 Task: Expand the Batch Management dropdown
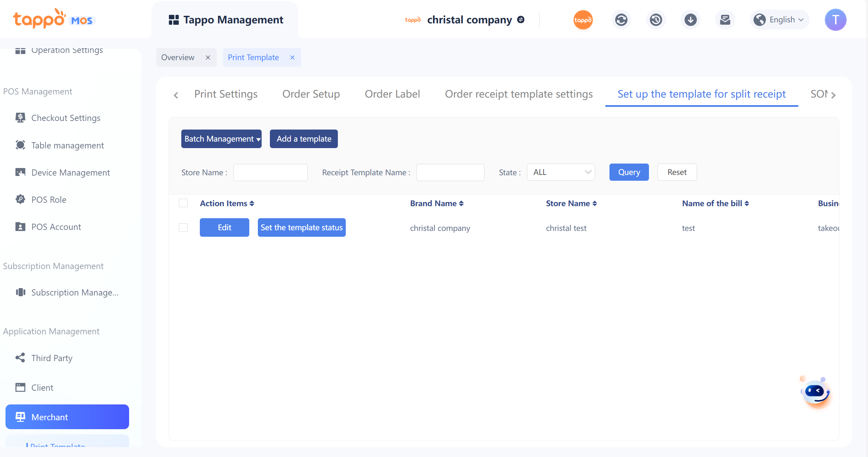coord(221,139)
